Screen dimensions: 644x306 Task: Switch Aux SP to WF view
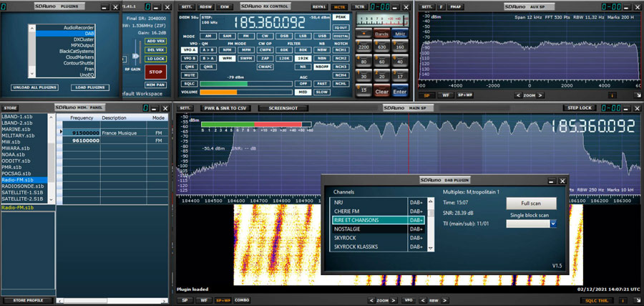(x=445, y=95)
